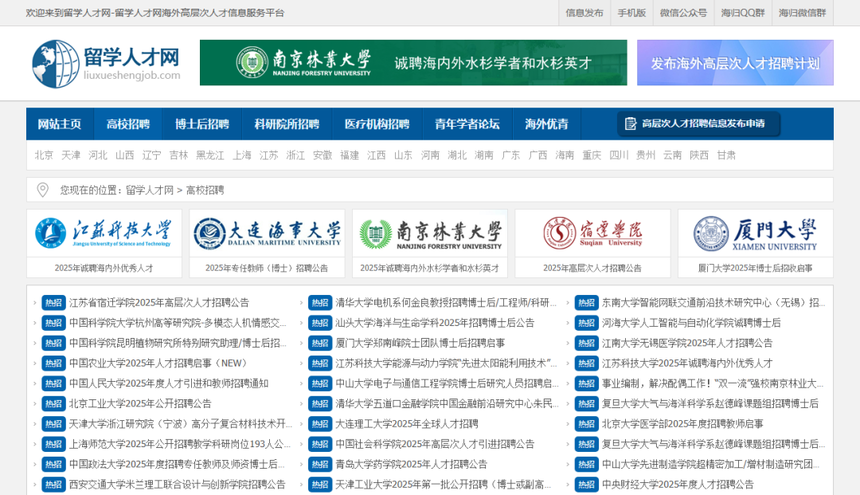Filter by region 北京
The height and width of the screenshot is (495, 860).
pyautogui.click(x=44, y=155)
